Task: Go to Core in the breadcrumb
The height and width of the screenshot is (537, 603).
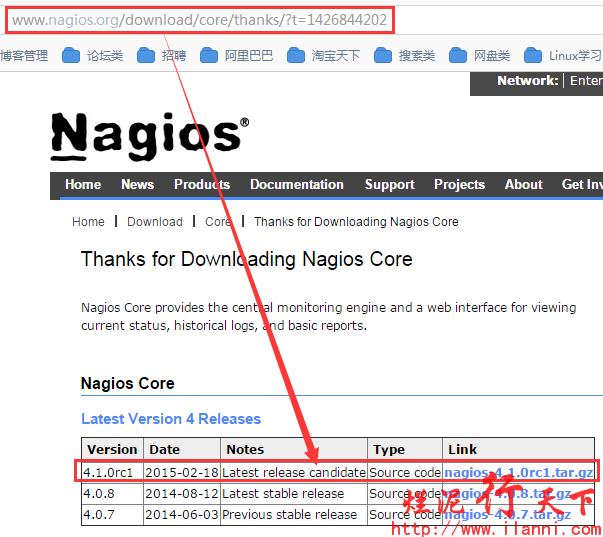Action: coord(218,222)
